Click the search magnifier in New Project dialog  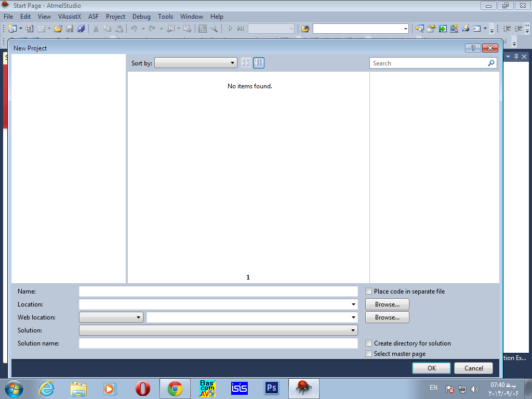(x=491, y=63)
